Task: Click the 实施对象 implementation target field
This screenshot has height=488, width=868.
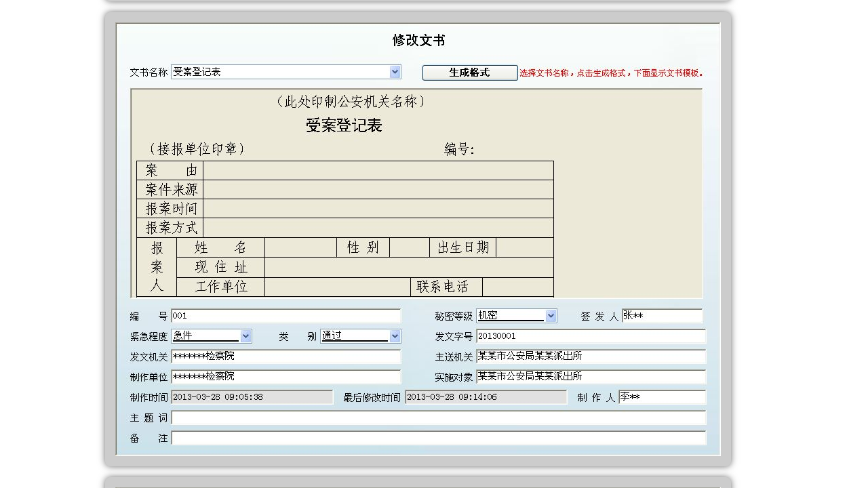Action: pyautogui.click(x=610, y=378)
